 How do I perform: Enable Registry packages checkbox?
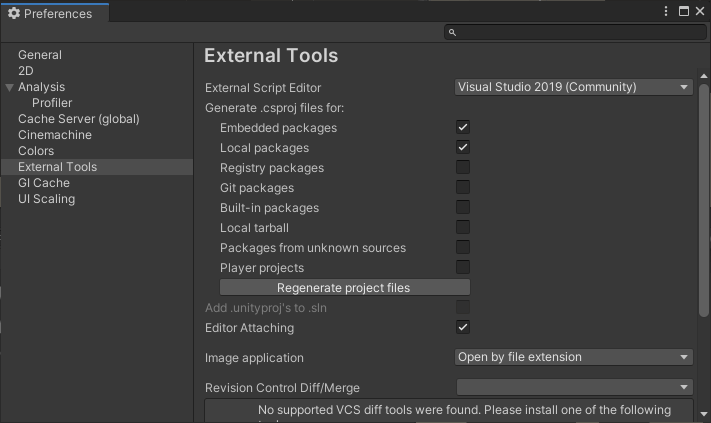pos(463,167)
